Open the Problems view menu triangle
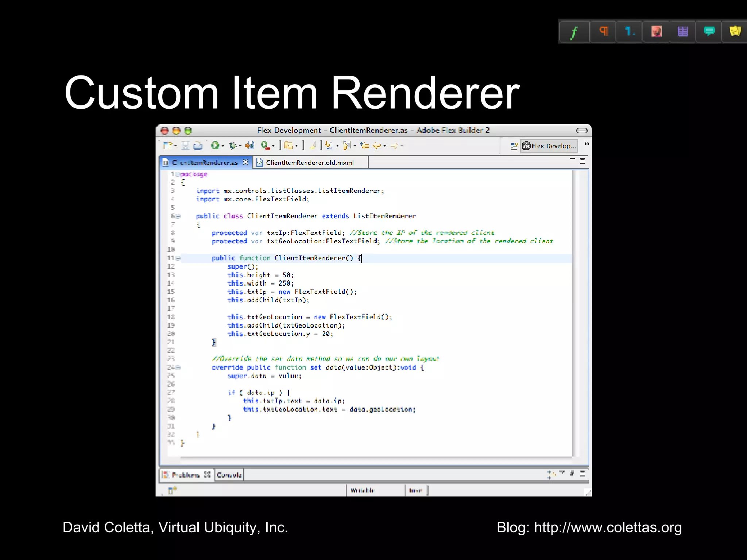Screen dimensions: 747x560 click(562, 472)
